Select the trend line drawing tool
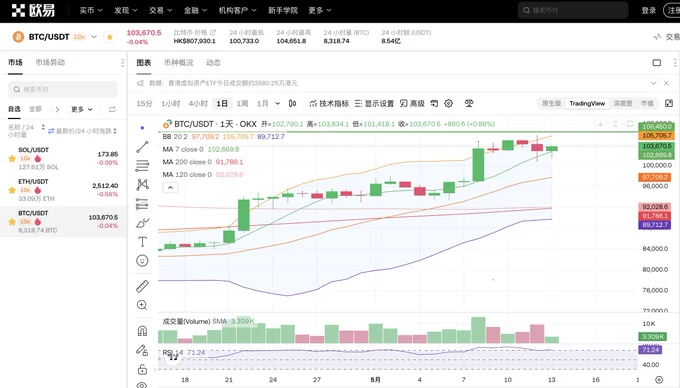Screen dimensions: 680x388 tap(142, 147)
